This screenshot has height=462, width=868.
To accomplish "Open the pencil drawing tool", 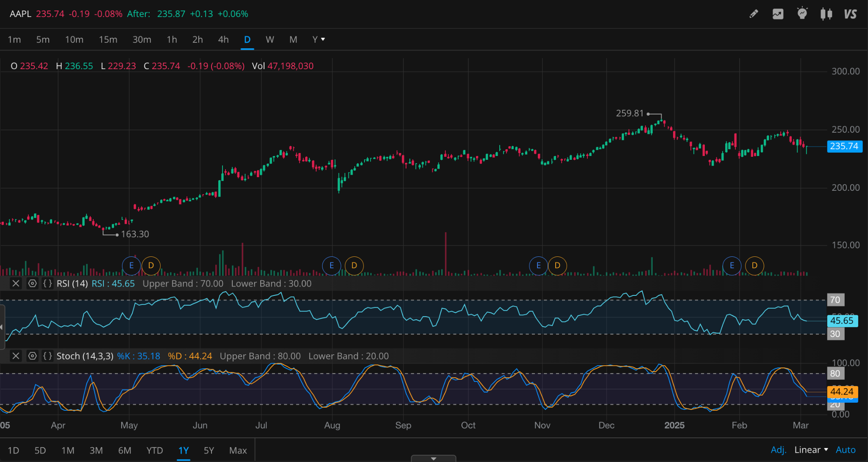I will 754,14.
